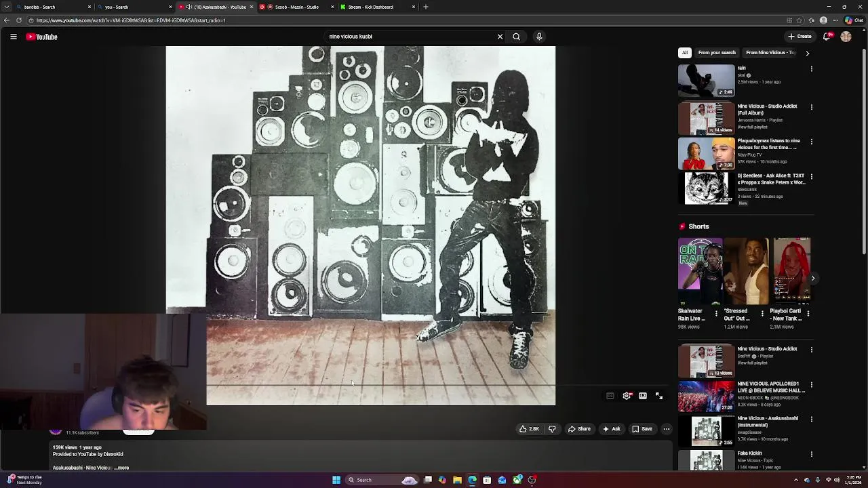This screenshot has height=488, width=868.
Task: Open the notifications bell
Action: click(x=827, y=37)
